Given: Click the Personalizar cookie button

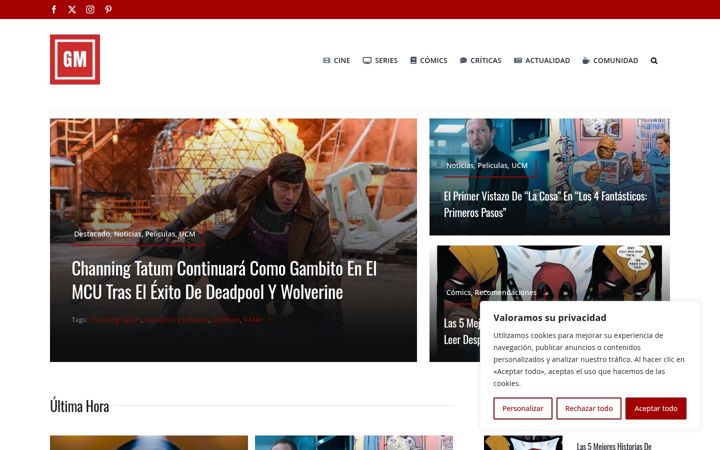Looking at the screenshot, I should click(523, 408).
